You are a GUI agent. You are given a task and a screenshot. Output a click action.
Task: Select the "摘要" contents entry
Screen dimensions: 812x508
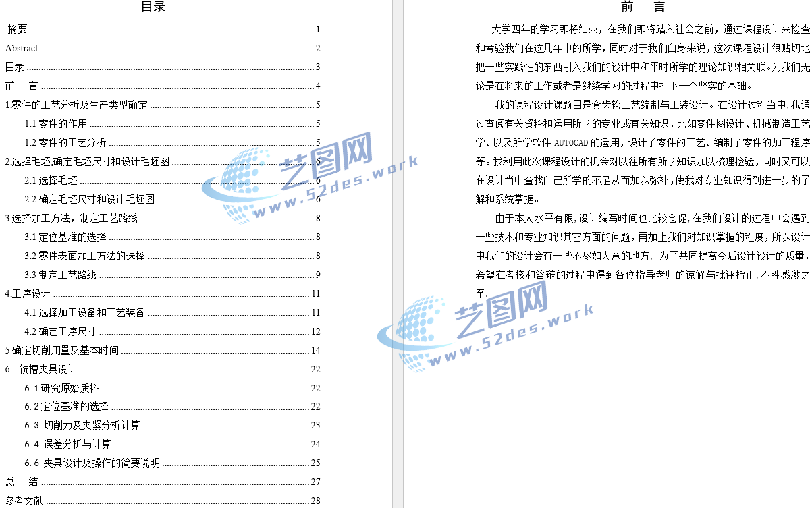point(163,30)
